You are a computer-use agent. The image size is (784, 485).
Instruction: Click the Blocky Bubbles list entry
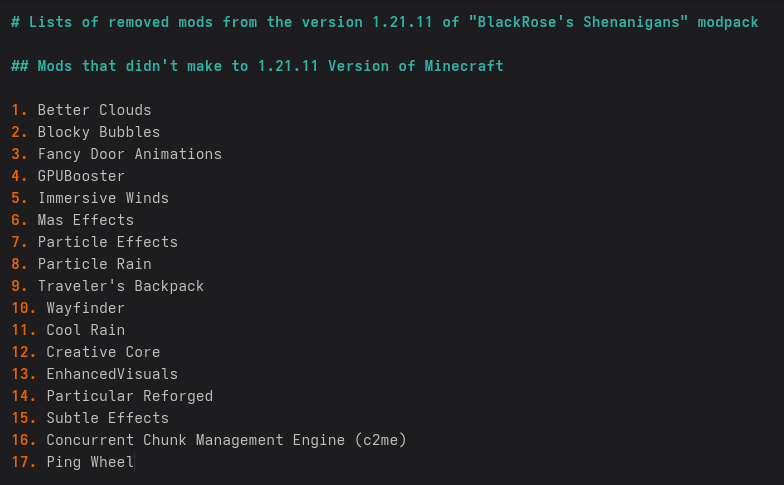coord(98,132)
